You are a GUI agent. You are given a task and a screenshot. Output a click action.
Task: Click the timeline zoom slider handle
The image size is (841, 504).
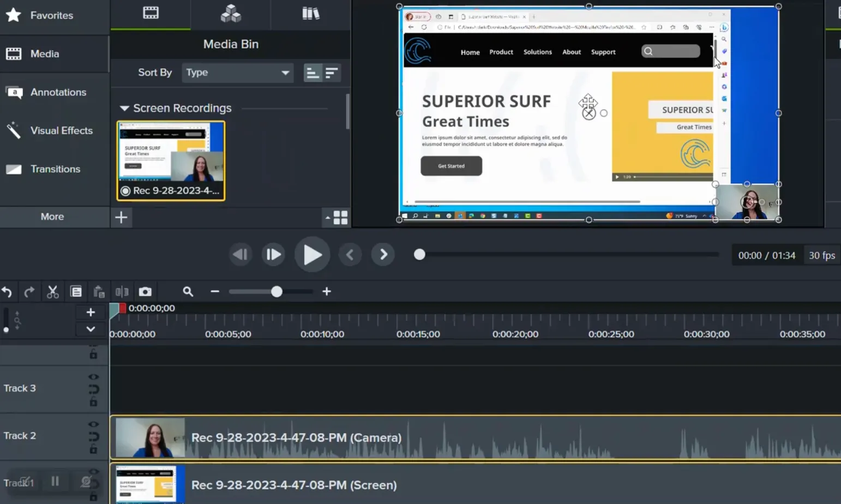(x=277, y=292)
